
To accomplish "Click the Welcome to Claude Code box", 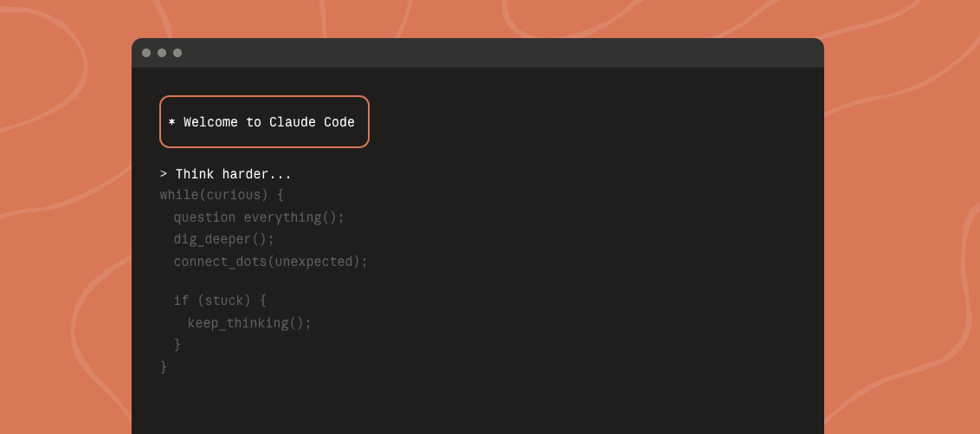I will pyautogui.click(x=264, y=122).
